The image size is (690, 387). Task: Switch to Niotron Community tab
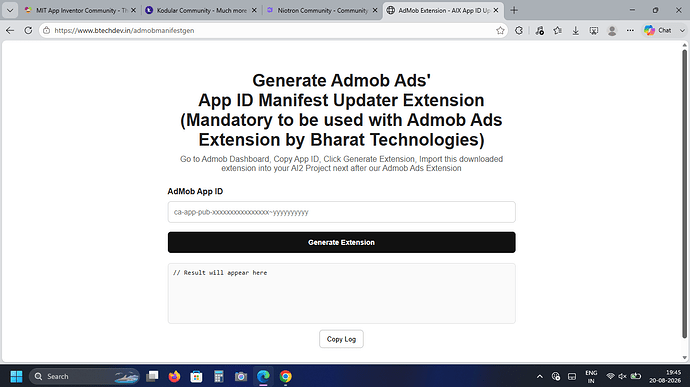322,10
